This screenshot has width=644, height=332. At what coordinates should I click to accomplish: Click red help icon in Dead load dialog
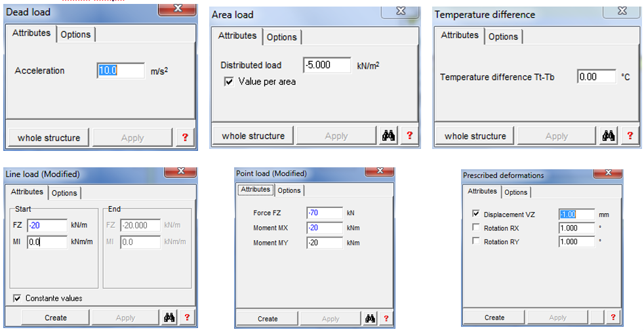pos(184,138)
